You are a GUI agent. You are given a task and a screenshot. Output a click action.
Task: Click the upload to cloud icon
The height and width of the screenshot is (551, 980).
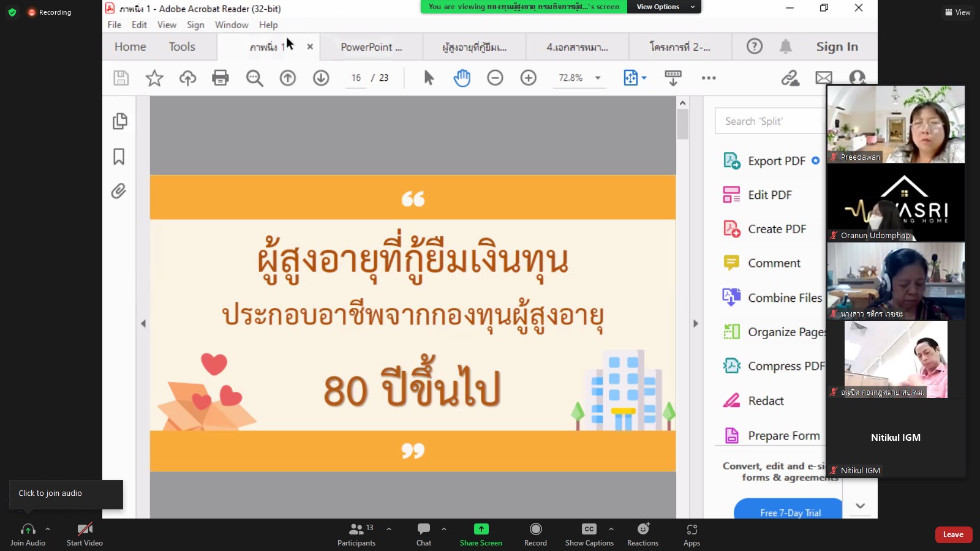(x=187, y=78)
